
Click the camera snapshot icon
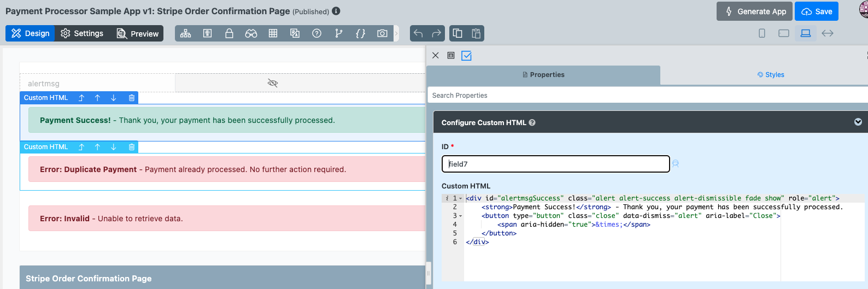point(382,33)
